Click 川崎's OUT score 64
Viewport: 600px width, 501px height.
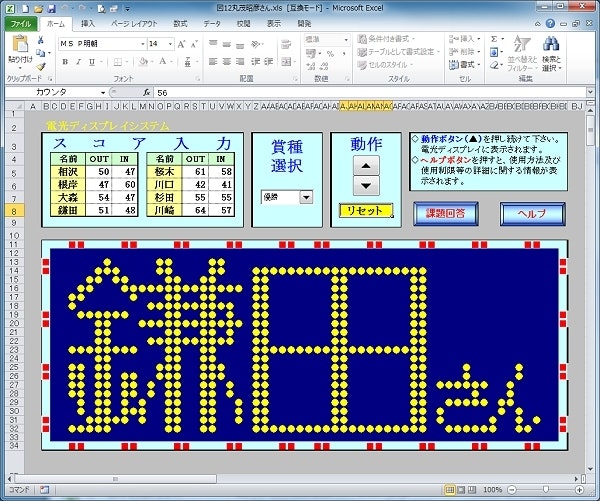click(195, 210)
